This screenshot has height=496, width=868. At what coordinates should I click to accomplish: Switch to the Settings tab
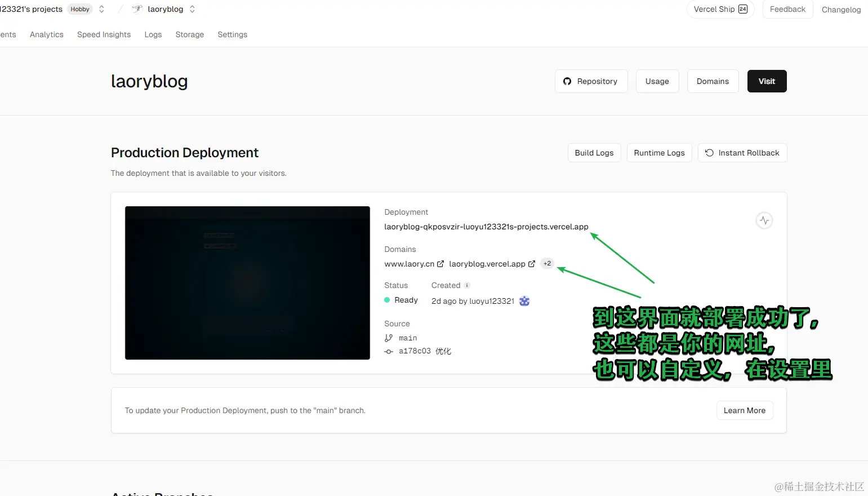point(233,34)
